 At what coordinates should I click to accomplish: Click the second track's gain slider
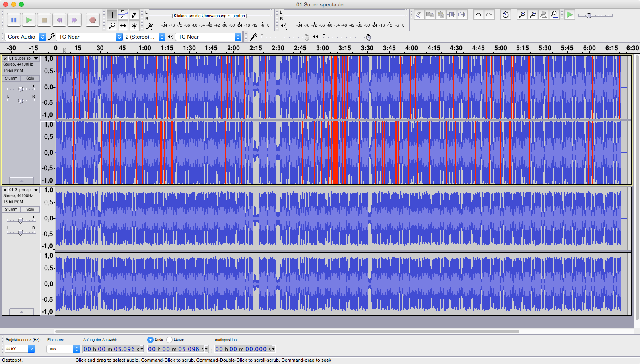click(21, 220)
